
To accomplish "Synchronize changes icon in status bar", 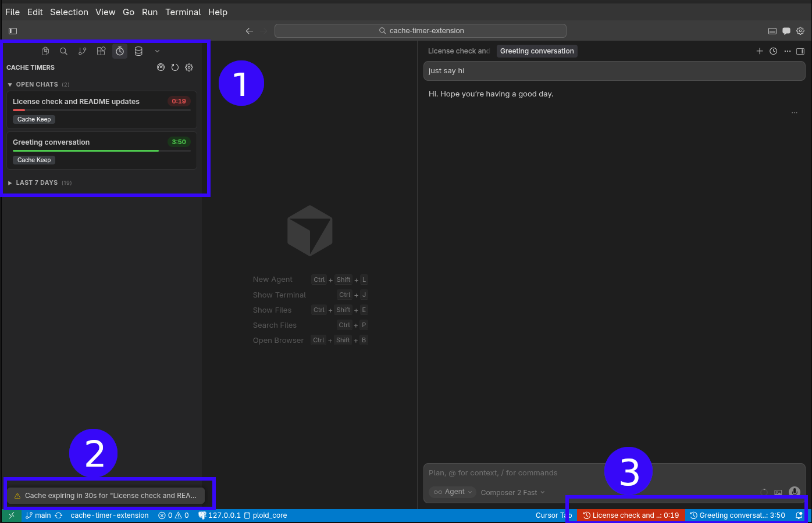I will coord(59,515).
